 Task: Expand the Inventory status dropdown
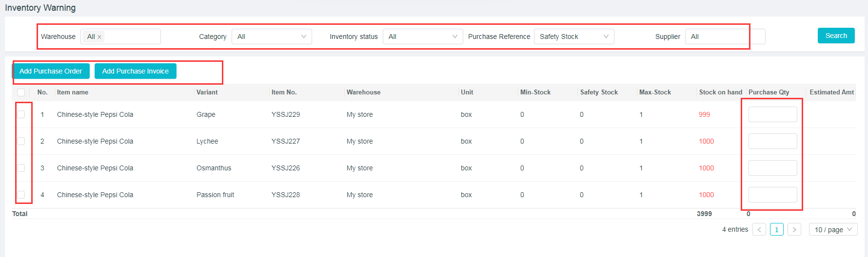(x=422, y=37)
